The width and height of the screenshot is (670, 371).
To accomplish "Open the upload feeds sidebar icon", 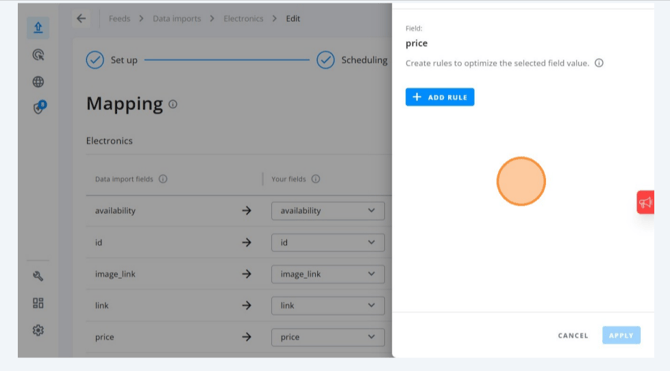I will pyautogui.click(x=38, y=28).
